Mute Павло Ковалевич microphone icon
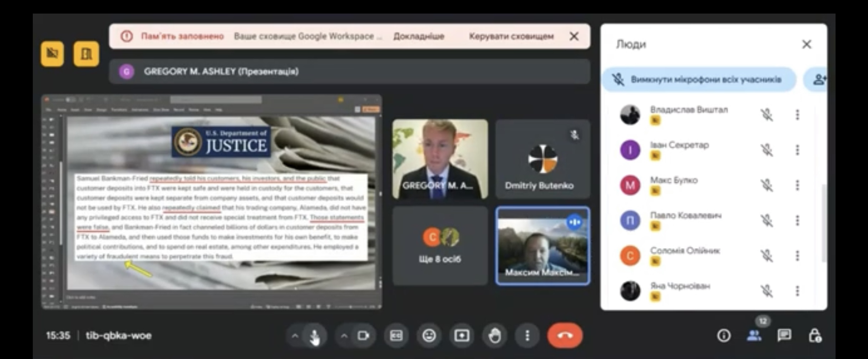This screenshot has height=359, width=868. tap(767, 221)
